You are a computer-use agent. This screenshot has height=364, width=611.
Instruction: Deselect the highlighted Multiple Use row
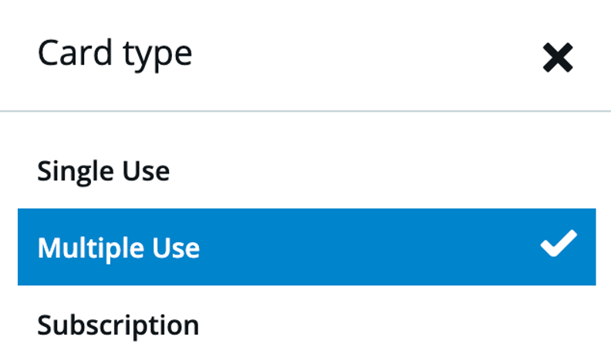307,247
